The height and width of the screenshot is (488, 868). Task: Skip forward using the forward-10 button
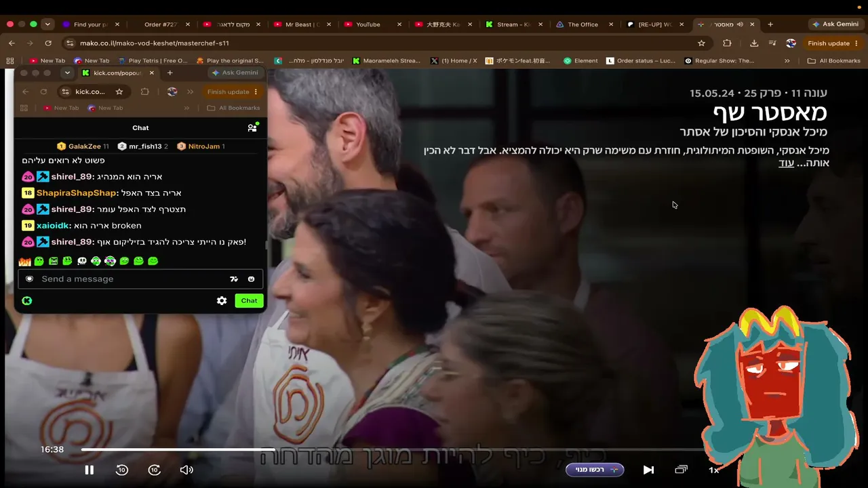click(x=155, y=470)
